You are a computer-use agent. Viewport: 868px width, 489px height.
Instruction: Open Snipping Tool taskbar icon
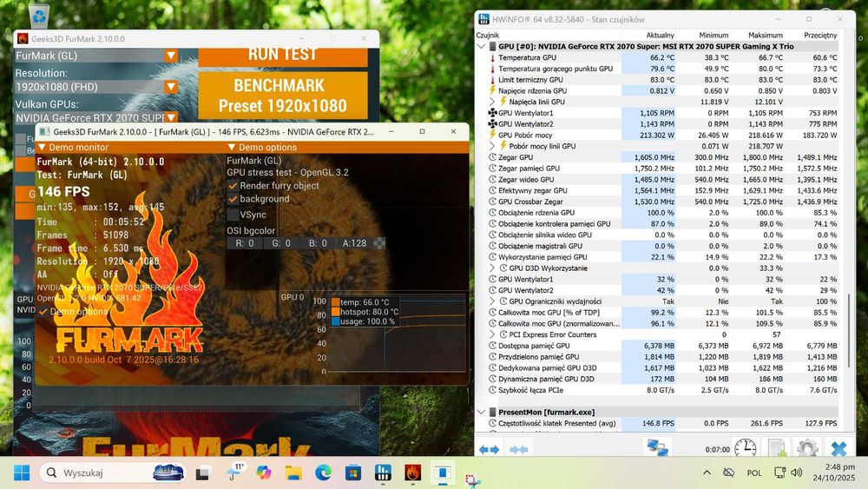point(472,480)
